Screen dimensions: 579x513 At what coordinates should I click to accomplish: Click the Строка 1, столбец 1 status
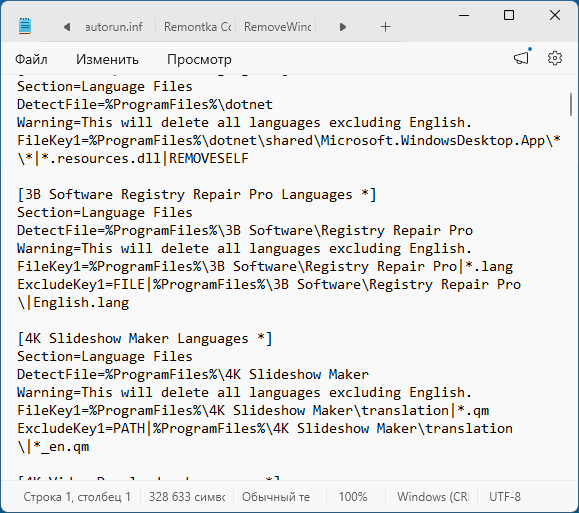77,497
